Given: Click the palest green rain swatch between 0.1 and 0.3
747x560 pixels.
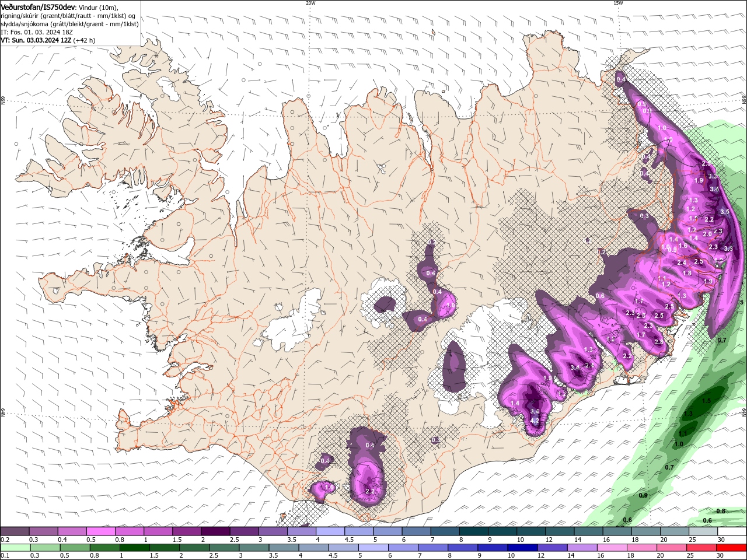Looking at the screenshot, I should point(16,548).
